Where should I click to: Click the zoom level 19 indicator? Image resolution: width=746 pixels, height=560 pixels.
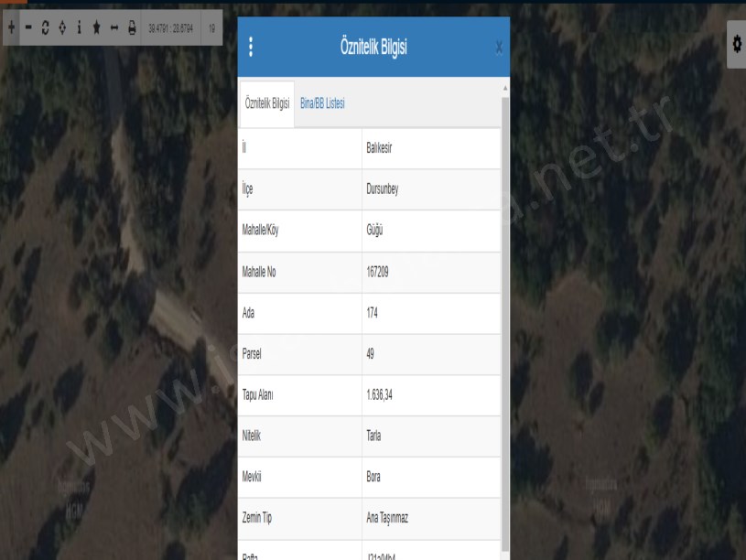(211, 28)
